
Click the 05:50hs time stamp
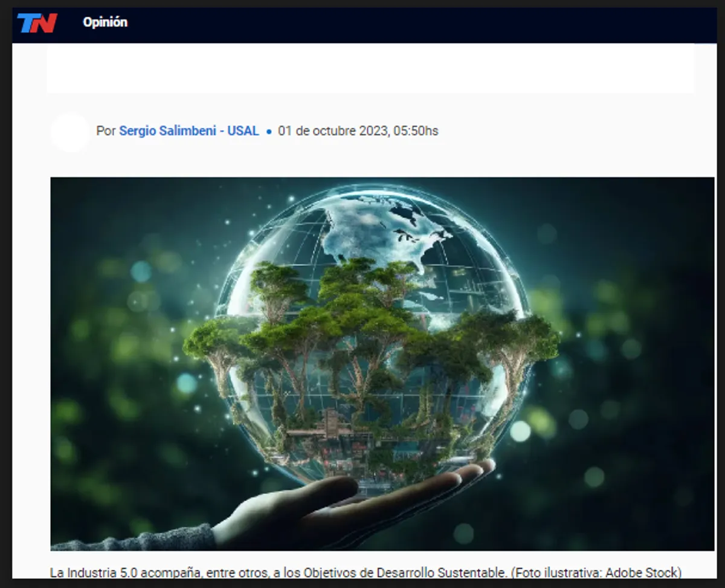tap(417, 131)
